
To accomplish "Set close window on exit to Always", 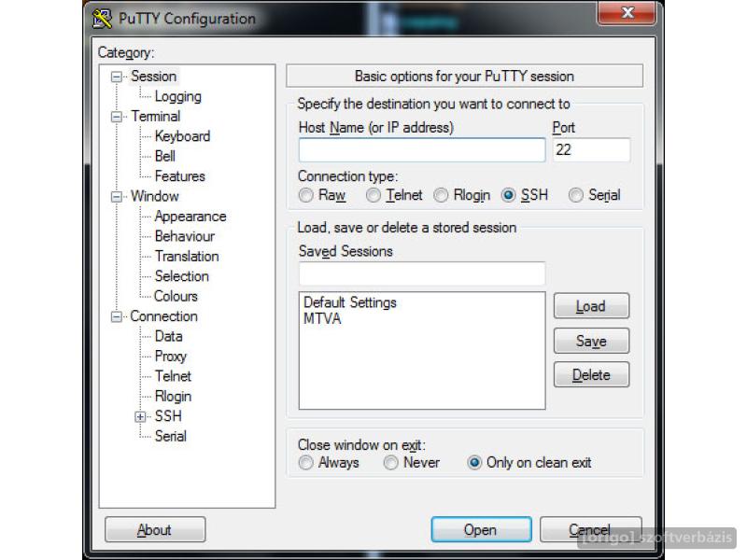I will point(306,462).
